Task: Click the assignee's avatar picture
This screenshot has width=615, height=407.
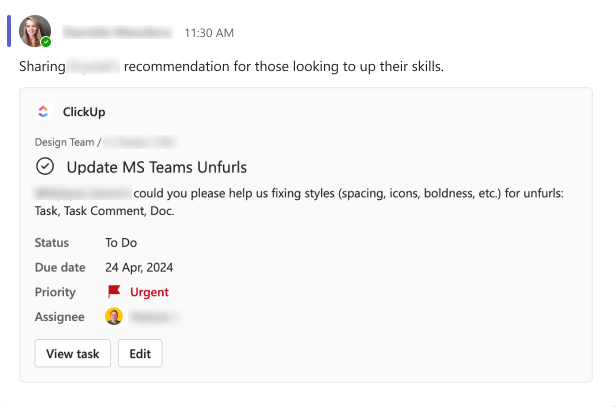Action: click(x=114, y=317)
